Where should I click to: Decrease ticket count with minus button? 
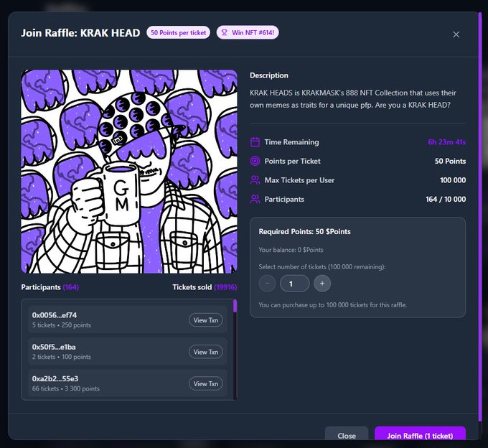[267, 284]
